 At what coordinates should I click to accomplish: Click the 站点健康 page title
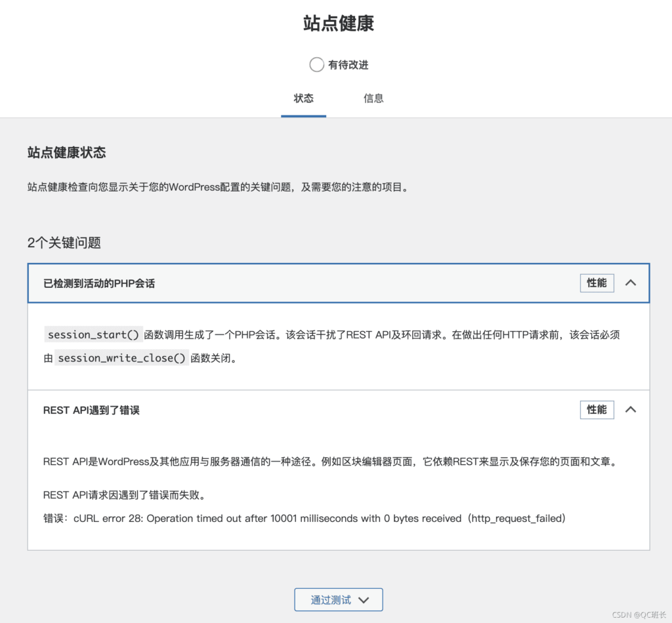339,23
